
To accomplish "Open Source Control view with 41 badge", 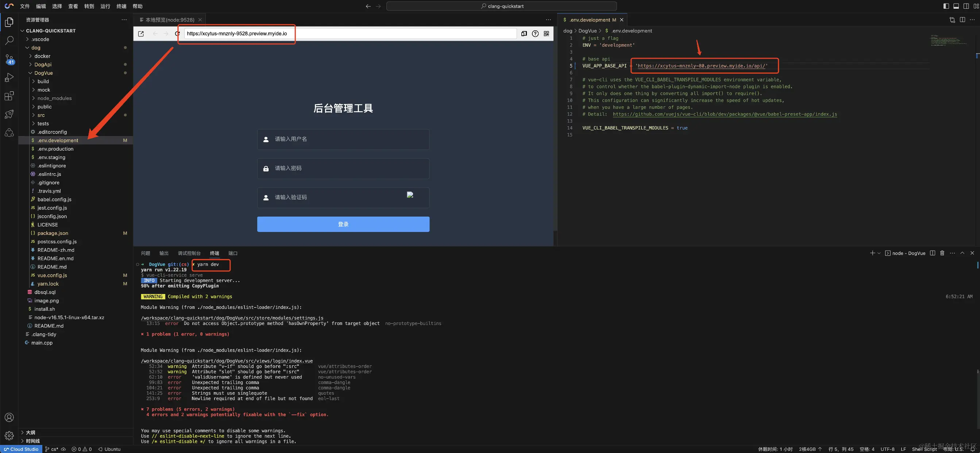I will 9,59.
